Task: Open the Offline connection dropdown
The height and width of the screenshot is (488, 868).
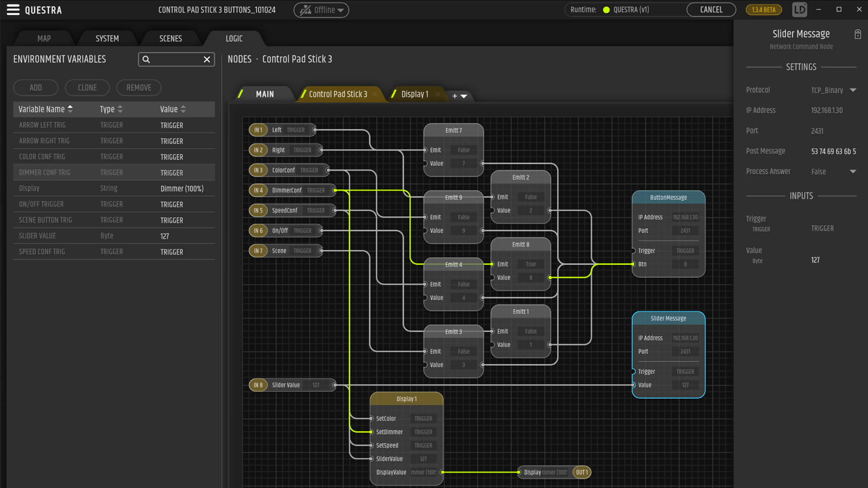Action: [321, 10]
